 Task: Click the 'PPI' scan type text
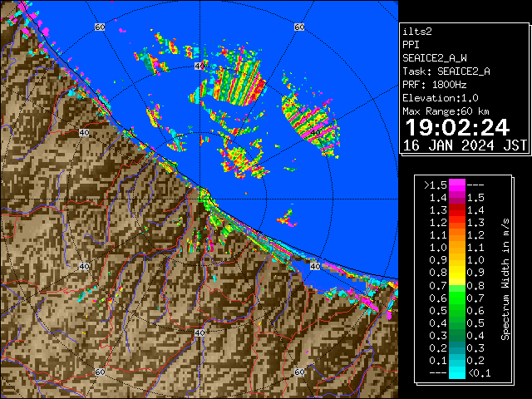click(x=411, y=45)
